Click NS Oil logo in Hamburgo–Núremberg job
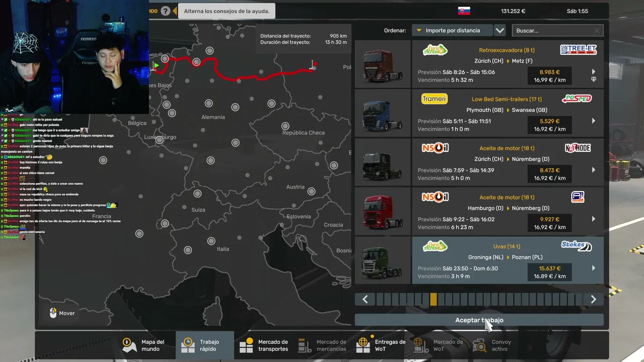The image size is (644, 362). (435, 197)
